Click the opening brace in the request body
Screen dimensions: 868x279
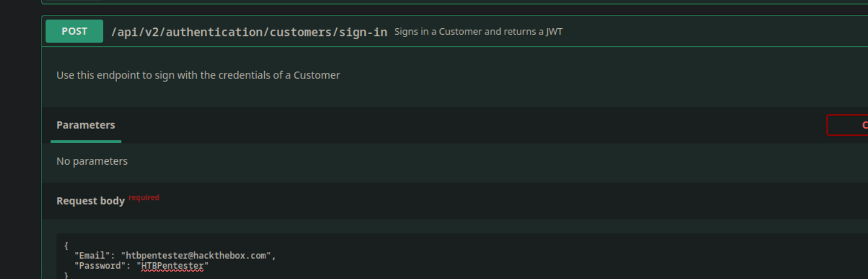(66, 245)
